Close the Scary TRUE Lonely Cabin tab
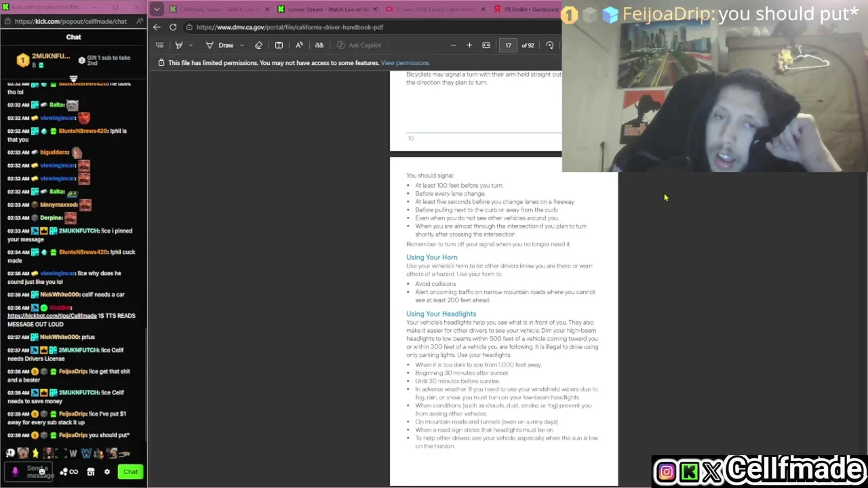This screenshot has width=868, height=488. 483,9
